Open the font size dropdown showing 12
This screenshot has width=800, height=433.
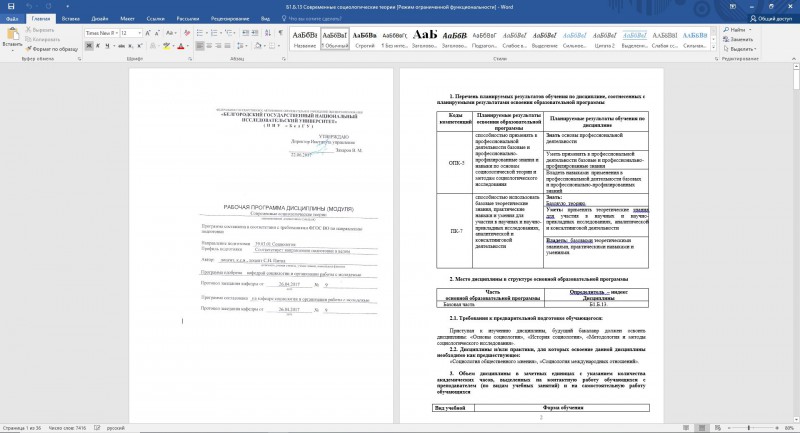point(139,33)
